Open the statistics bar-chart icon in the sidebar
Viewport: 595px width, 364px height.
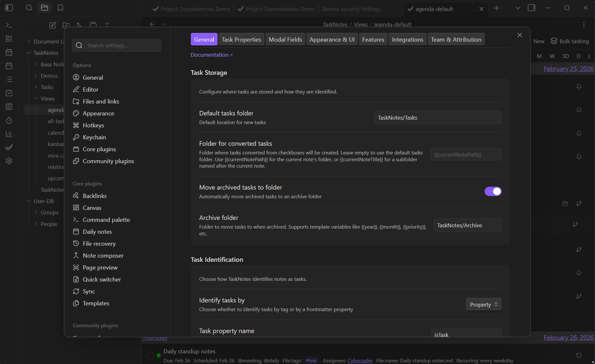(9, 133)
